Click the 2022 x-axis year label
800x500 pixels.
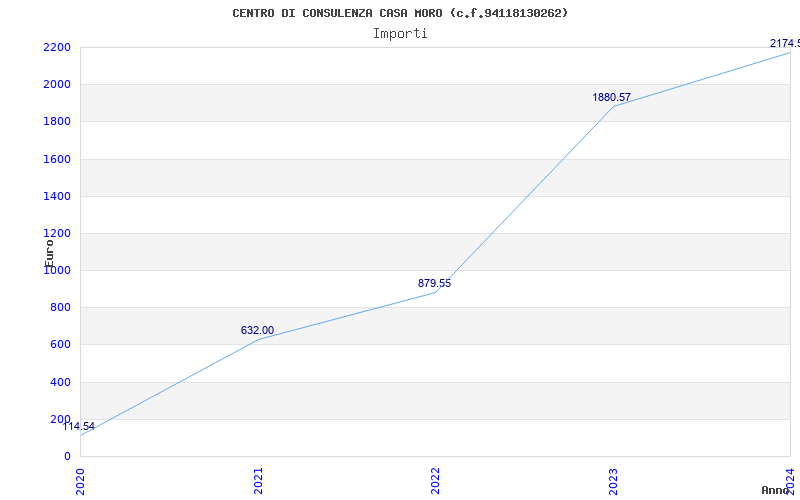coord(435,481)
